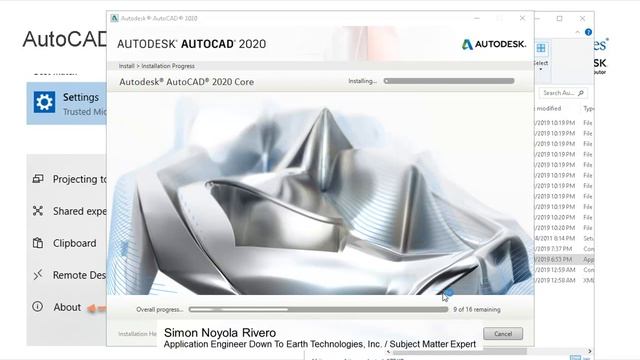This screenshot has height=360, width=640.
Task: Click the Installing progress bar for Core
Action: coord(449,81)
